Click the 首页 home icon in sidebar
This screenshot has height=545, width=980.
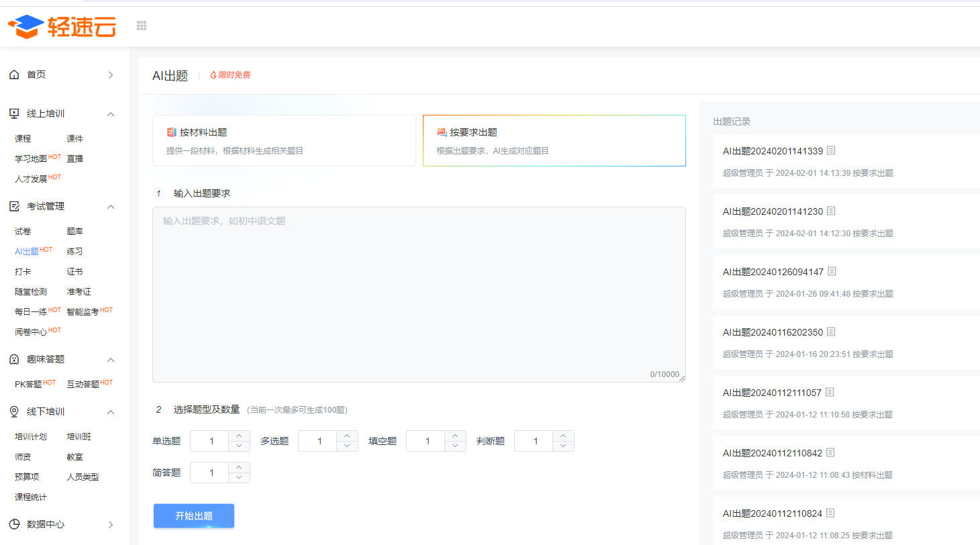pyautogui.click(x=14, y=75)
